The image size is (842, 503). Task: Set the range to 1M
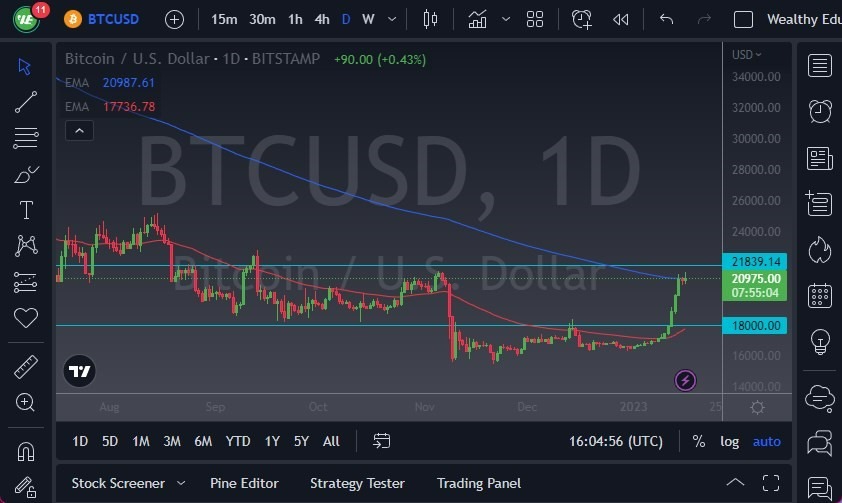[141, 441]
